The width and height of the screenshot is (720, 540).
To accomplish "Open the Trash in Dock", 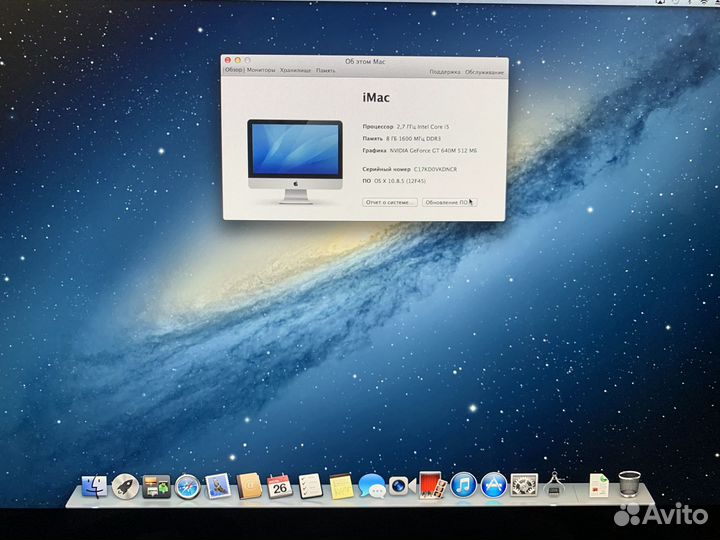I will pos(629,484).
